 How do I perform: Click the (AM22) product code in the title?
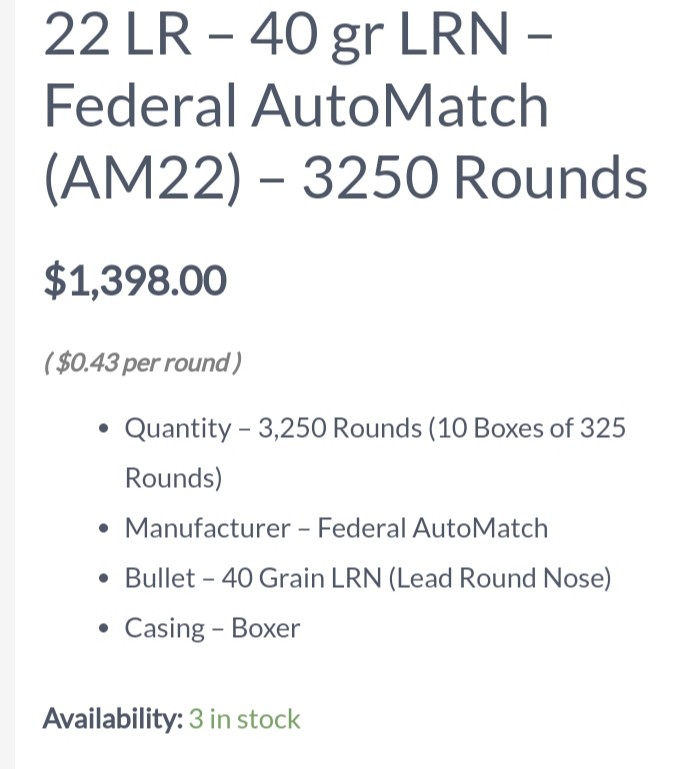pyautogui.click(x=142, y=179)
